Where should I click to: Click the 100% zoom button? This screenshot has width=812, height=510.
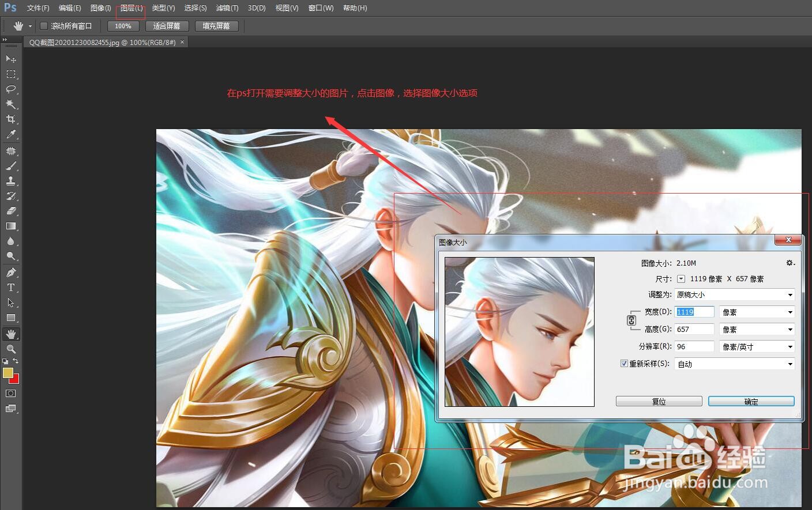click(123, 26)
